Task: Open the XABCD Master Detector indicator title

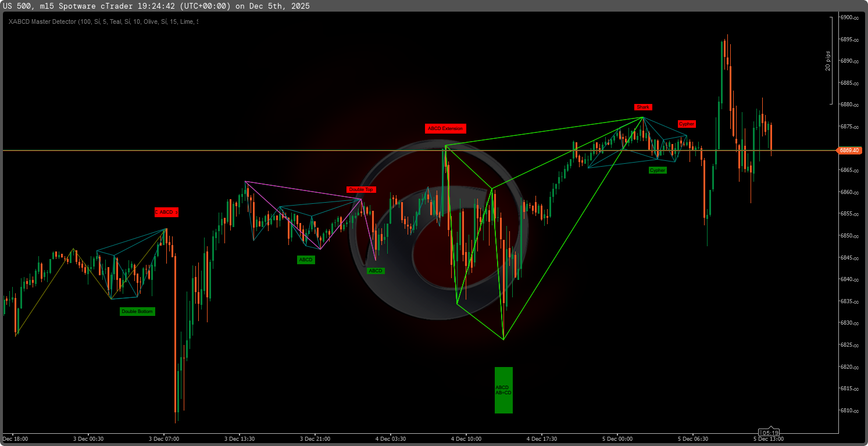Action: 103,21
